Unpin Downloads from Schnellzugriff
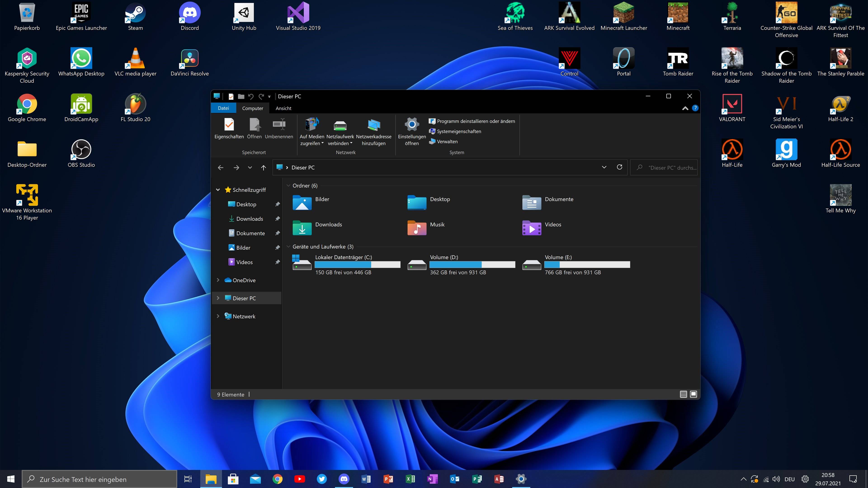868x488 pixels. (x=277, y=218)
